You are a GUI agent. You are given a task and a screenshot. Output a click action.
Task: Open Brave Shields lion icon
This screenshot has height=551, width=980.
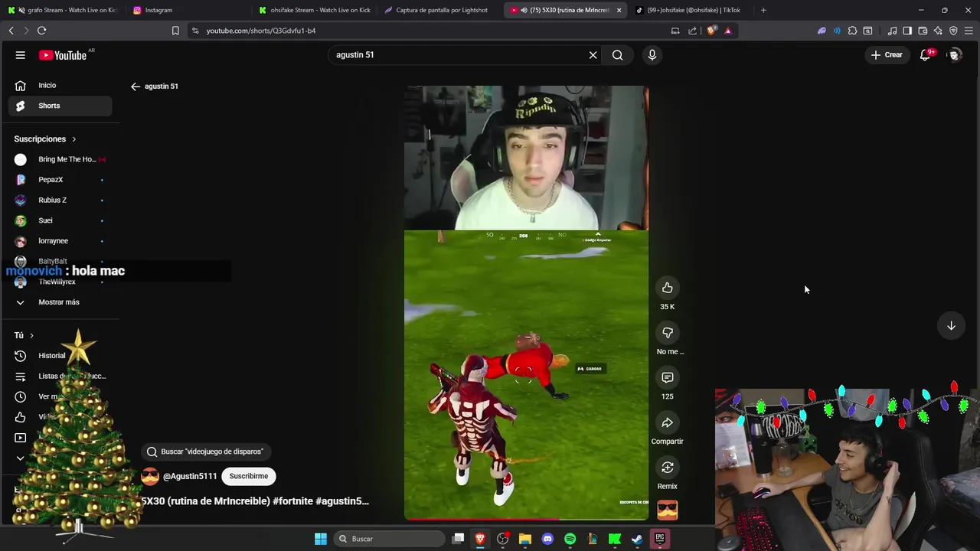pyautogui.click(x=712, y=31)
